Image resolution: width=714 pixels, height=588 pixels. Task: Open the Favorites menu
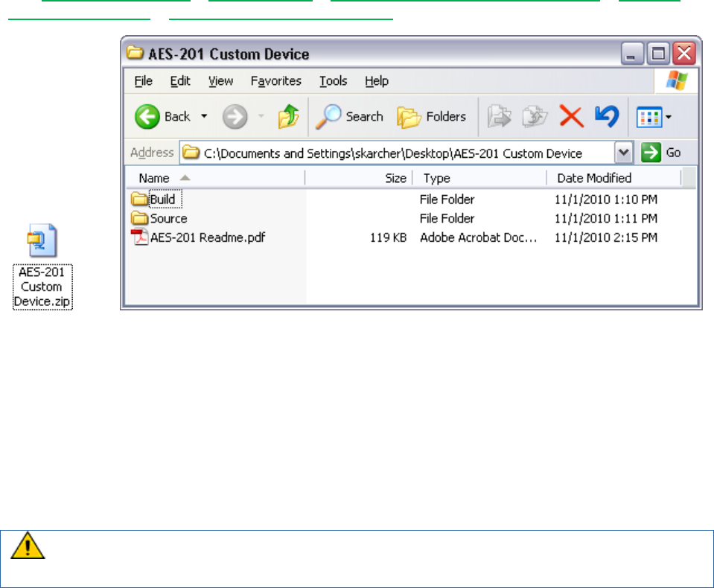tap(276, 81)
